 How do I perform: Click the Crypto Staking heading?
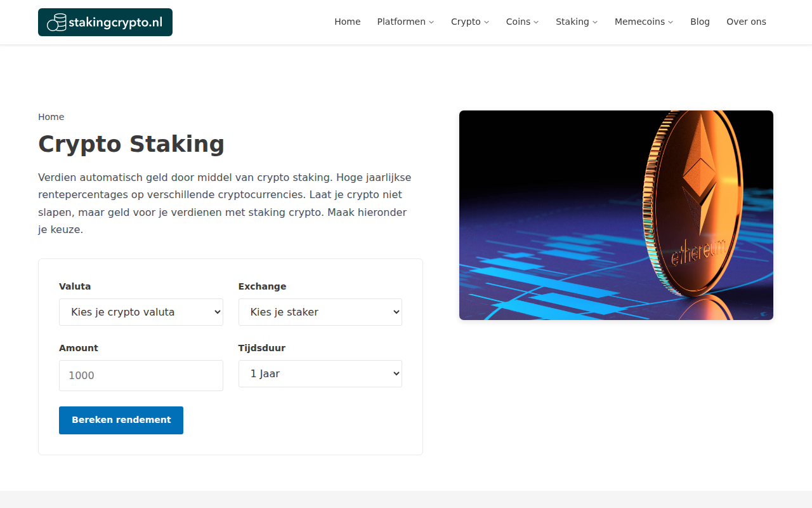[131, 144]
